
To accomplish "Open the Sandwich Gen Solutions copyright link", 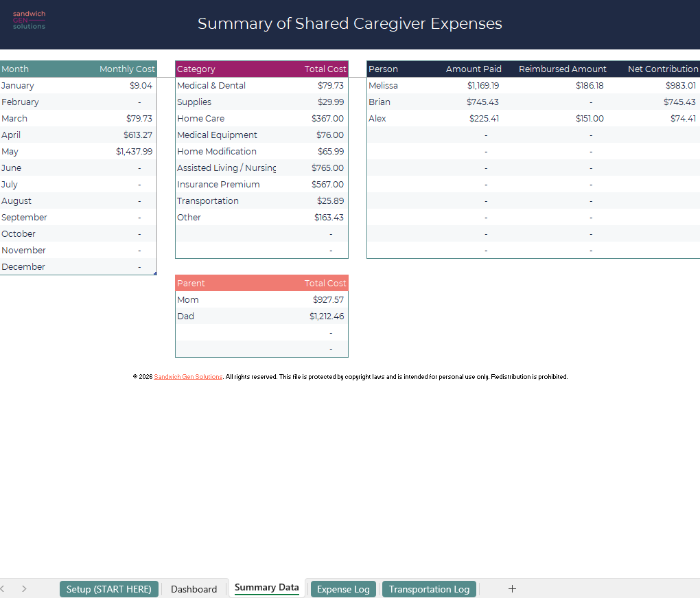I will click(x=188, y=377).
